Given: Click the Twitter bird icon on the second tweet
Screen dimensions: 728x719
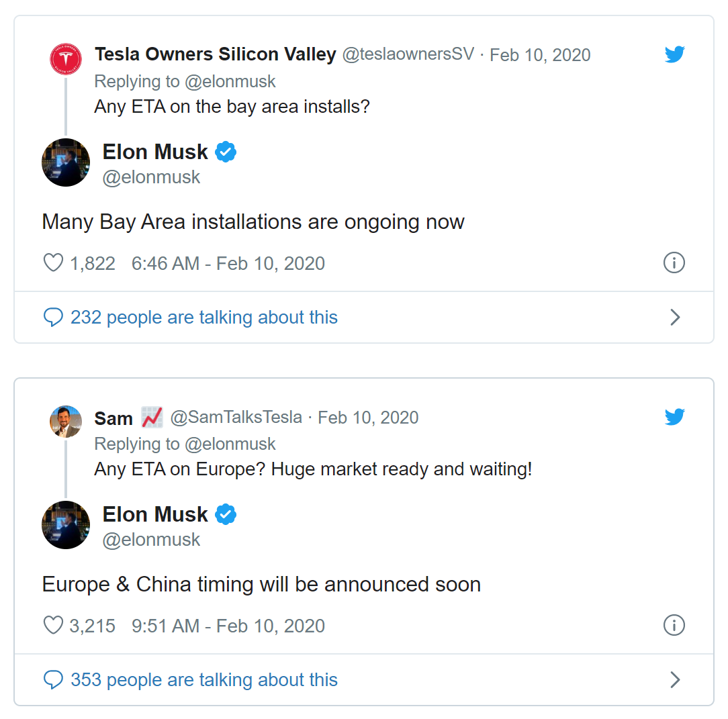Looking at the screenshot, I should click(674, 417).
